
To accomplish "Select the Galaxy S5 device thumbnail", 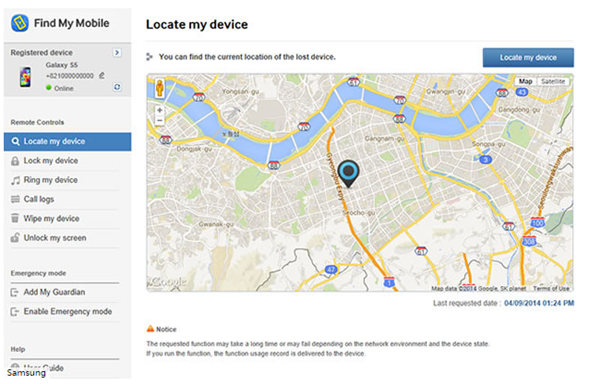I will (25, 77).
